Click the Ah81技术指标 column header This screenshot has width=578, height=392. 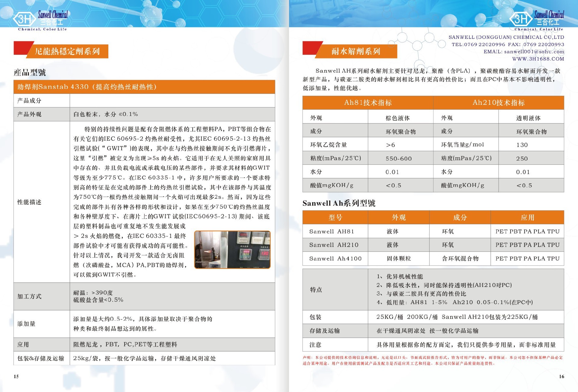click(368, 103)
